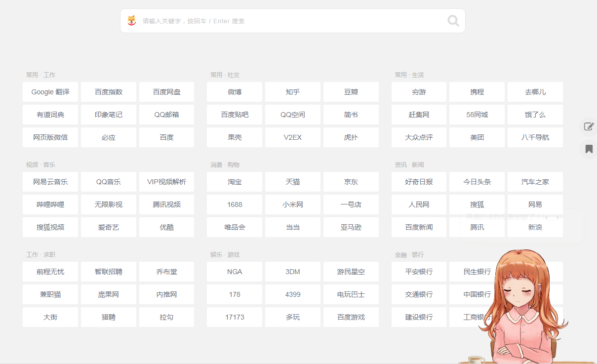Visit 平安银行

419,272
